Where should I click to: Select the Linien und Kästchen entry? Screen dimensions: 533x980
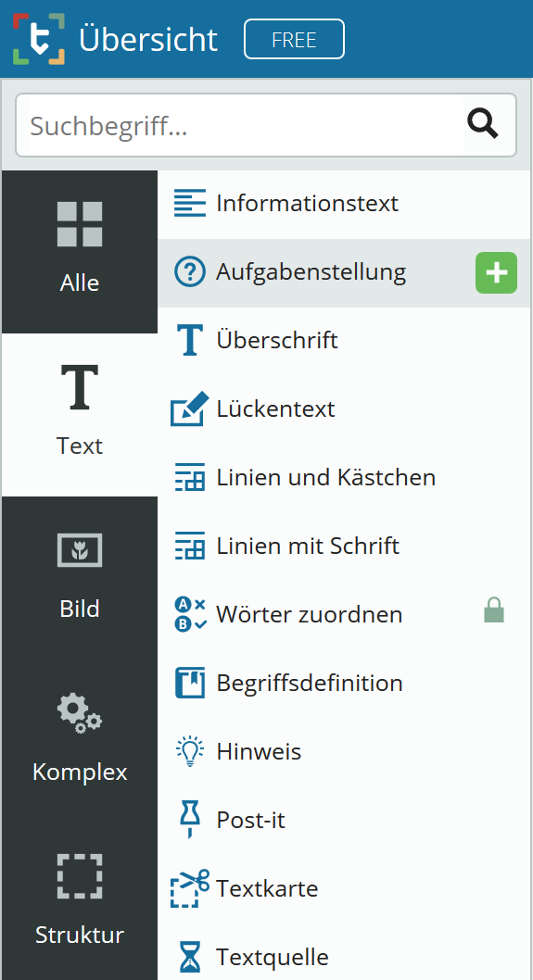point(344,478)
